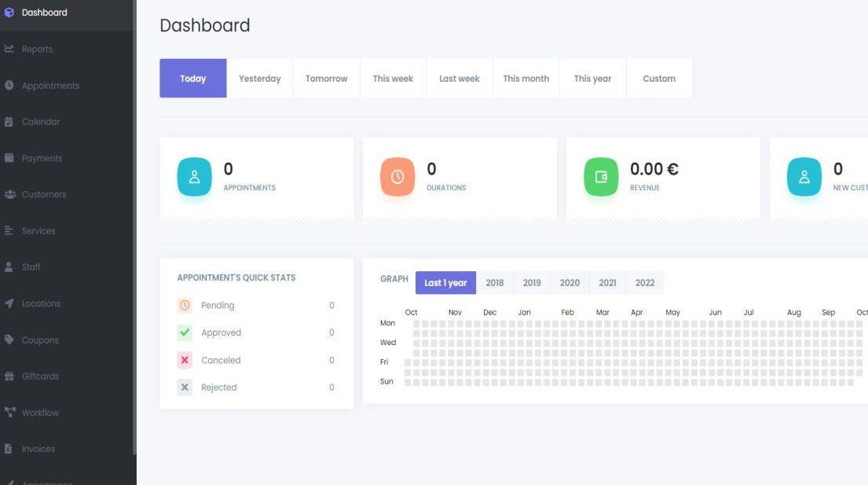Click the Pending status clock icon

tap(185, 305)
